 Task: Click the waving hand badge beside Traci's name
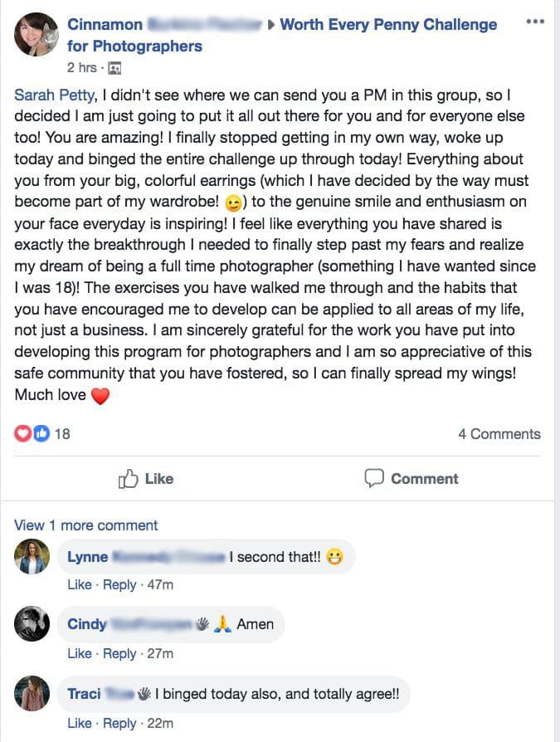pos(144,694)
